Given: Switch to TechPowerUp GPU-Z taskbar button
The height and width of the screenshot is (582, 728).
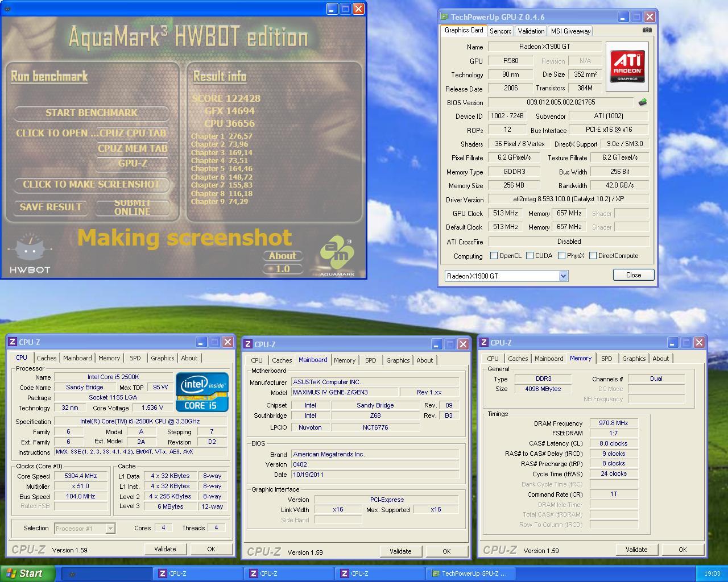Looking at the screenshot, I should tap(471, 573).
